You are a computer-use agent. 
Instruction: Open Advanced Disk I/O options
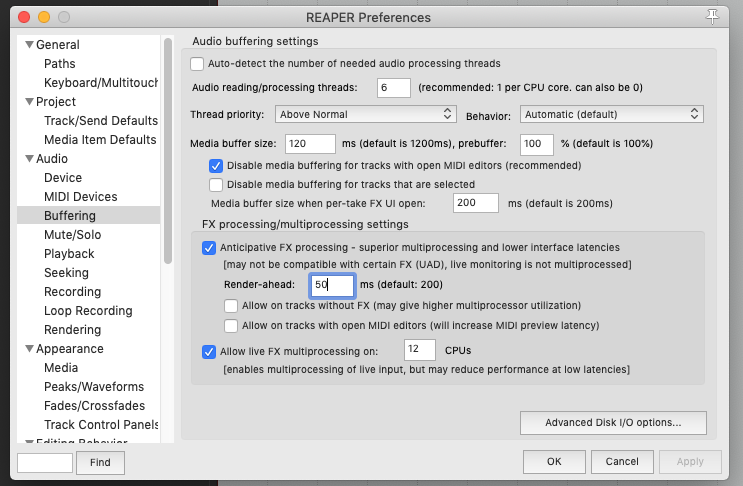[x=613, y=423]
